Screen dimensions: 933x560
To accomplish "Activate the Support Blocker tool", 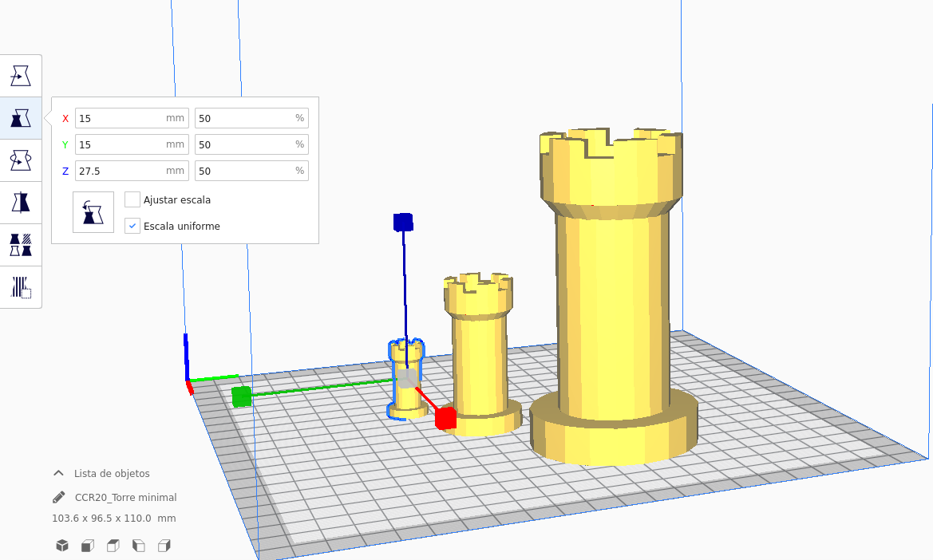I will tap(21, 287).
